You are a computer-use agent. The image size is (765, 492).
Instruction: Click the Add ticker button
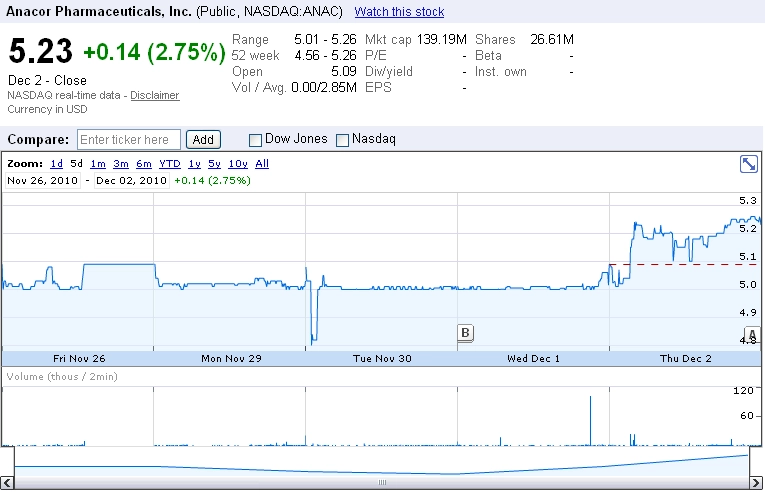pyautogui.click(x=203, y=140)
